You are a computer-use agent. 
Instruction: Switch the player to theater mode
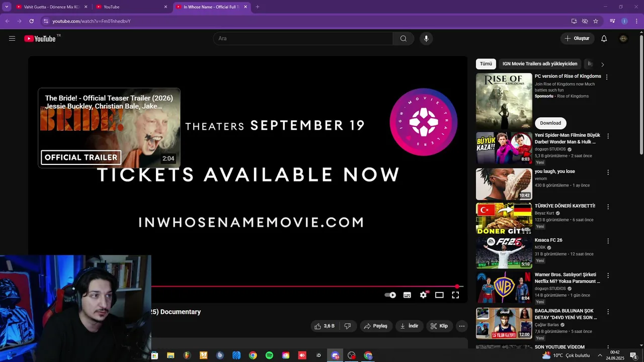tap(439, 295)
